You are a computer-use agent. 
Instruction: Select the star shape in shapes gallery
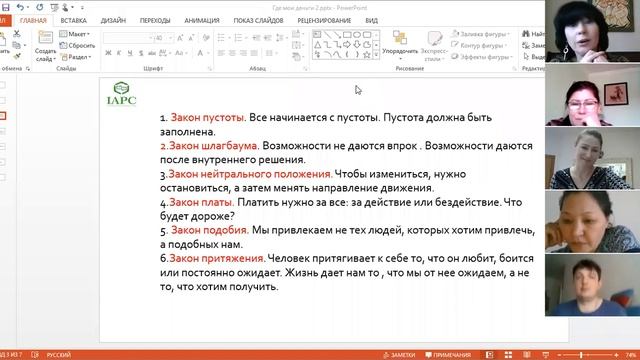(x=367, y=54)
